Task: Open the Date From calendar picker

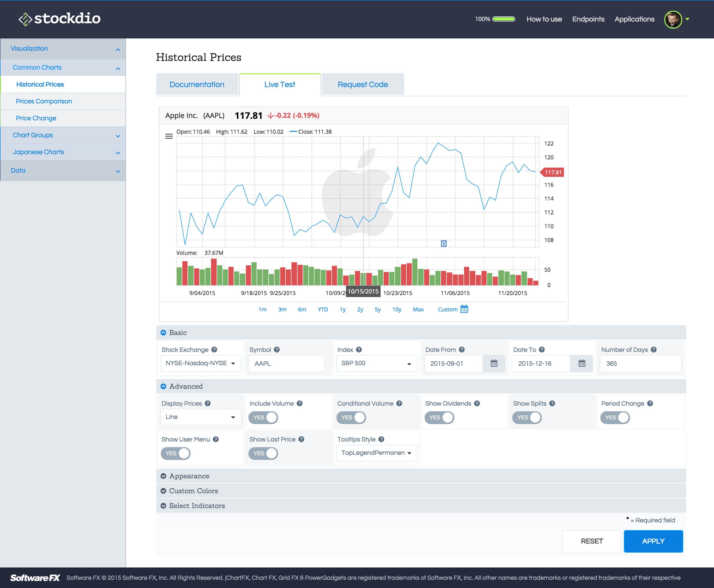Action: [494, 363]
